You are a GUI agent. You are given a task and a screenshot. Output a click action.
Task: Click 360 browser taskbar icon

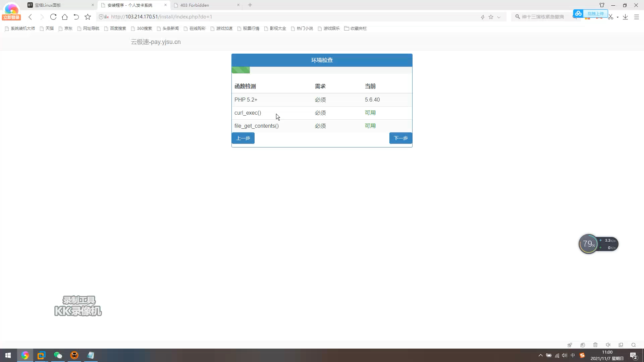pos(25,355)
